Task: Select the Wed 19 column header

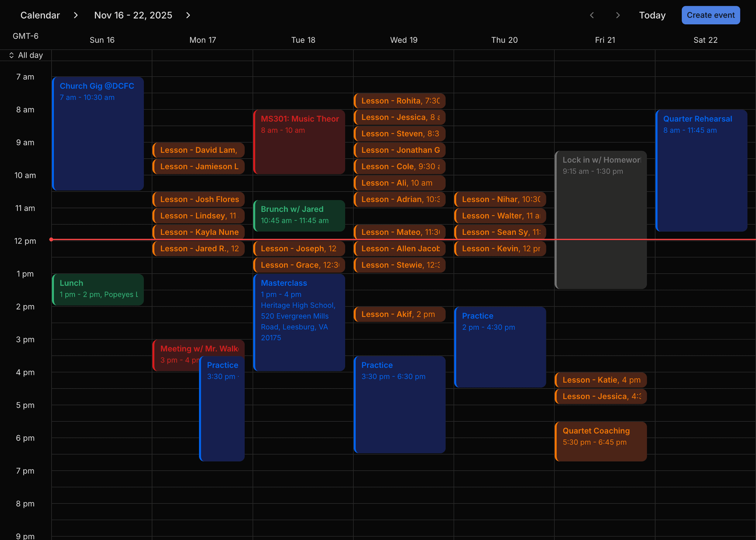Action: (403, 40)
